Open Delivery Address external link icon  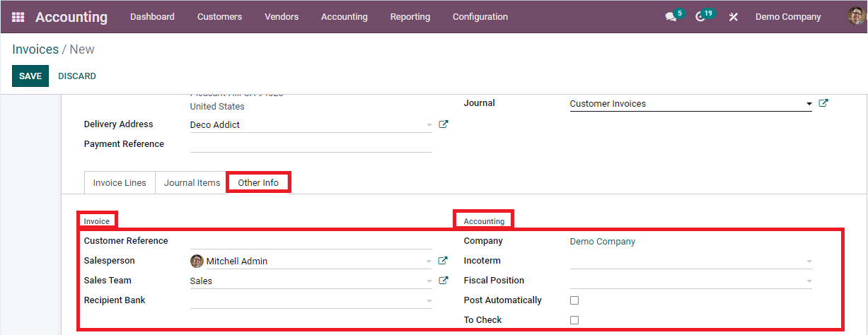point(444,124)
